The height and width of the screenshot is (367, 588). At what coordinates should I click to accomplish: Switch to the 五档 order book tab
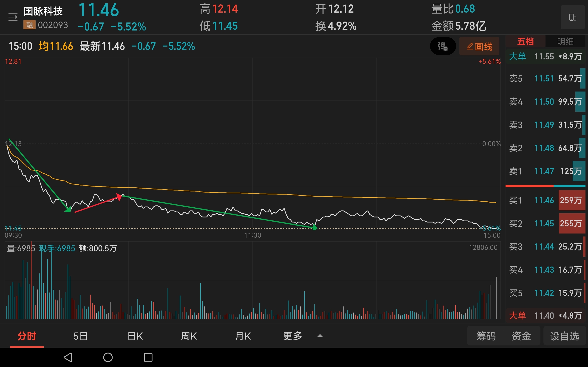(x=525, y=42)
